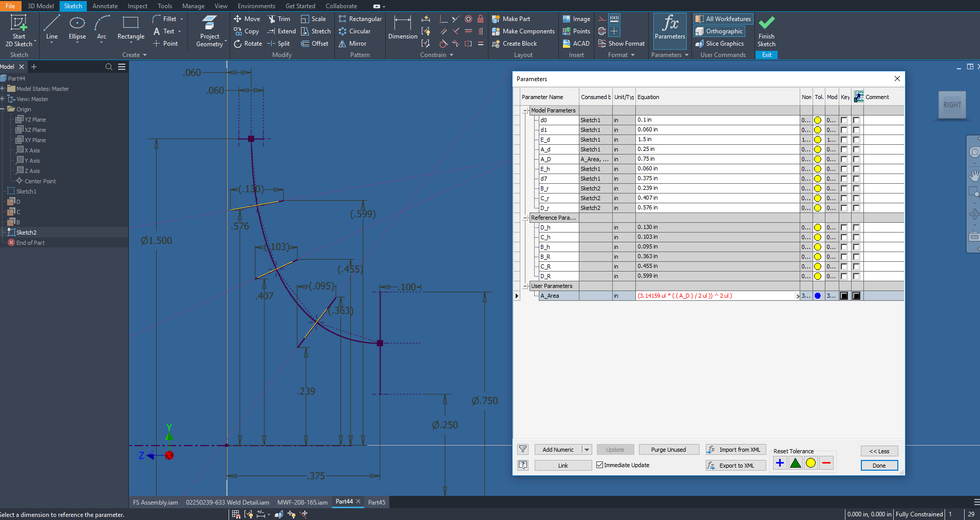
Task: Activate the Trim tool
Action: click(279, 19)
